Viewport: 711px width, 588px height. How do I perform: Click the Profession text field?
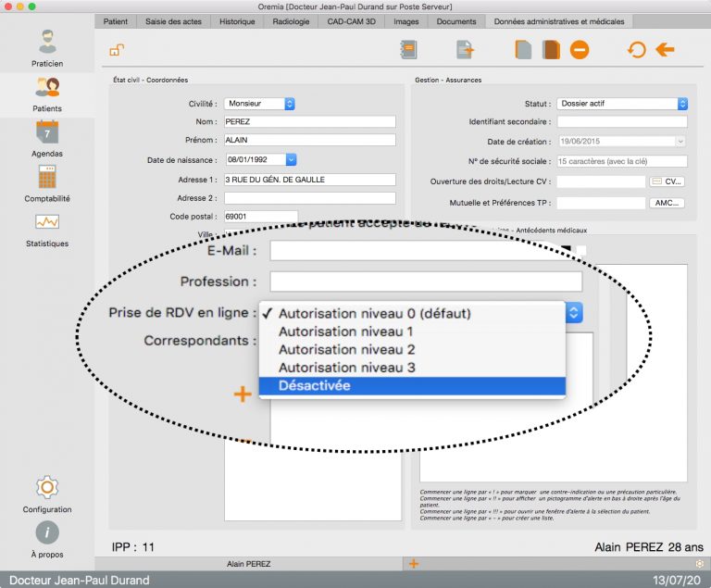click(x=426, y=281)
